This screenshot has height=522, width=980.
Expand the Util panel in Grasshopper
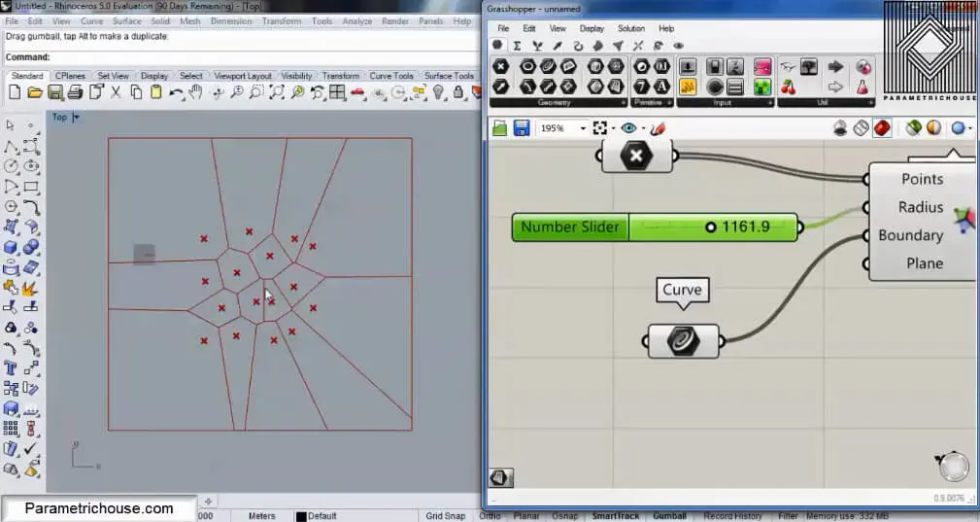pyautogui.click(x=870, y=102)
